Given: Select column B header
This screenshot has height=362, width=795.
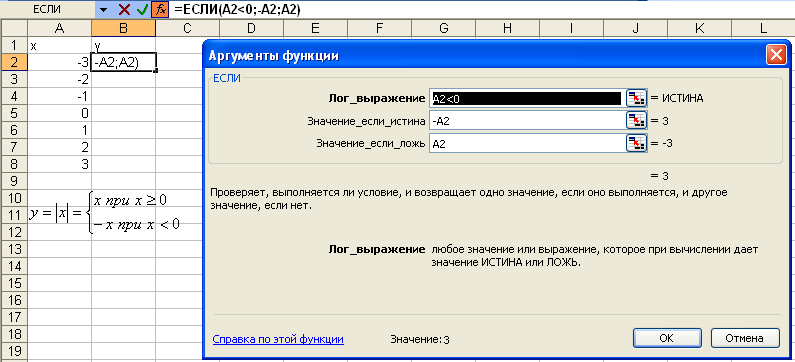Looking at the screenshot, I should (123, 28).
